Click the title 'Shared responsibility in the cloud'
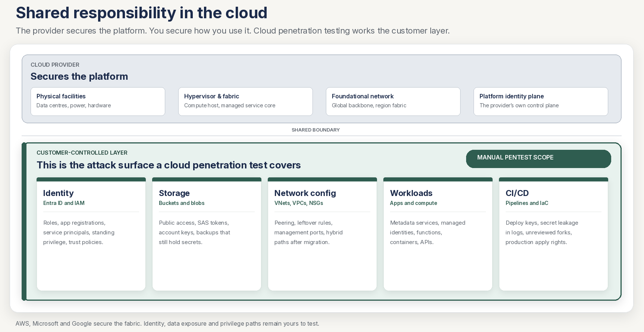 click(141, 13)
